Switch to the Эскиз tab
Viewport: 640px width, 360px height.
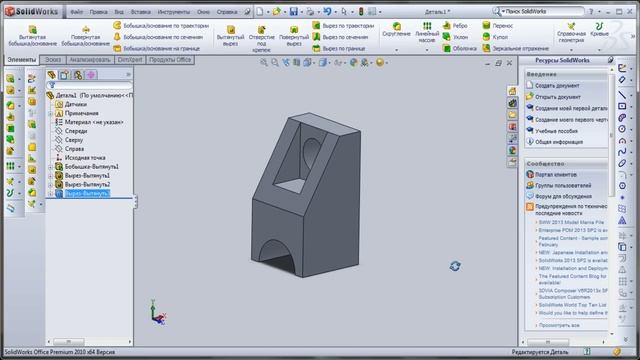pyautogui.click(x=53, y=60)
